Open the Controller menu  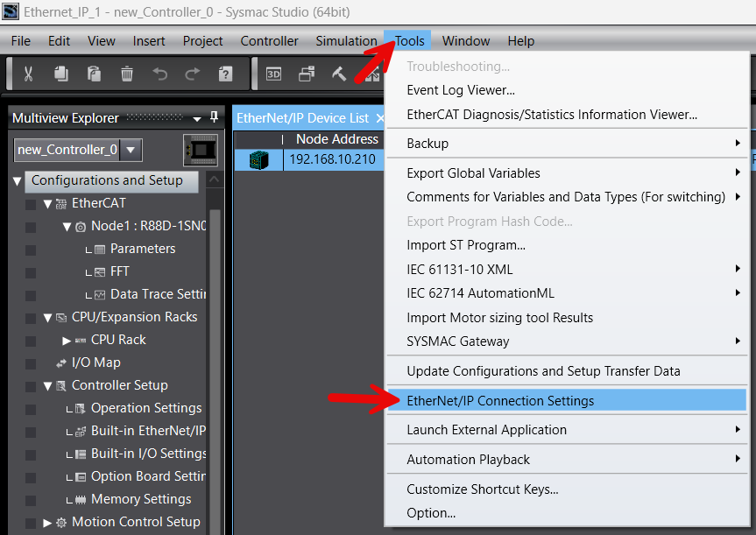coord(269,41)
